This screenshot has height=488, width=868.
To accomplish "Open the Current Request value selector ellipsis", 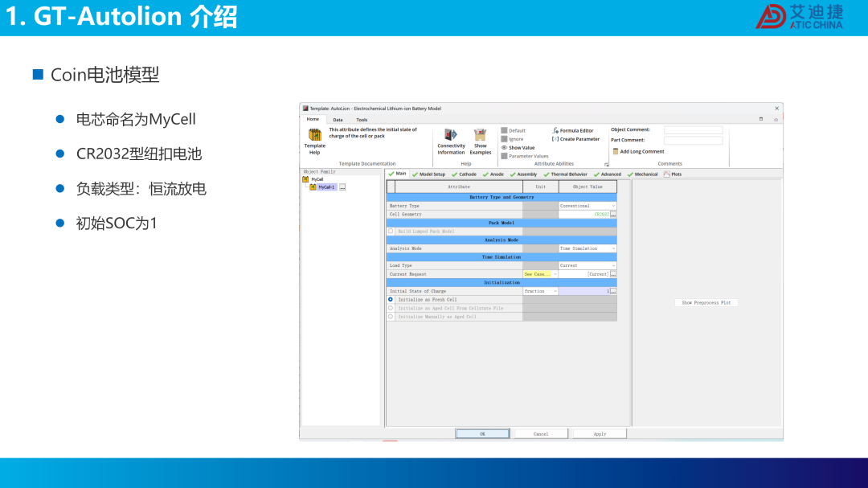I will click(x=613, y=274).
